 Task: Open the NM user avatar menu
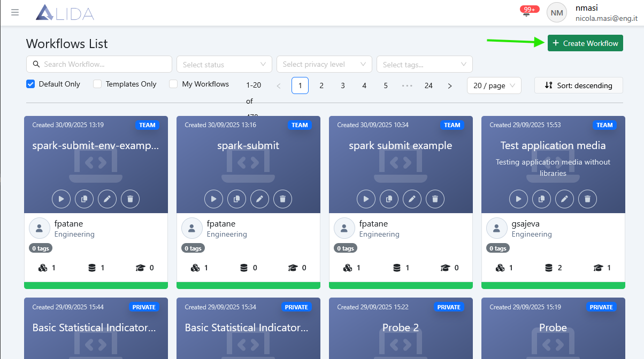[x=557, y=12]
